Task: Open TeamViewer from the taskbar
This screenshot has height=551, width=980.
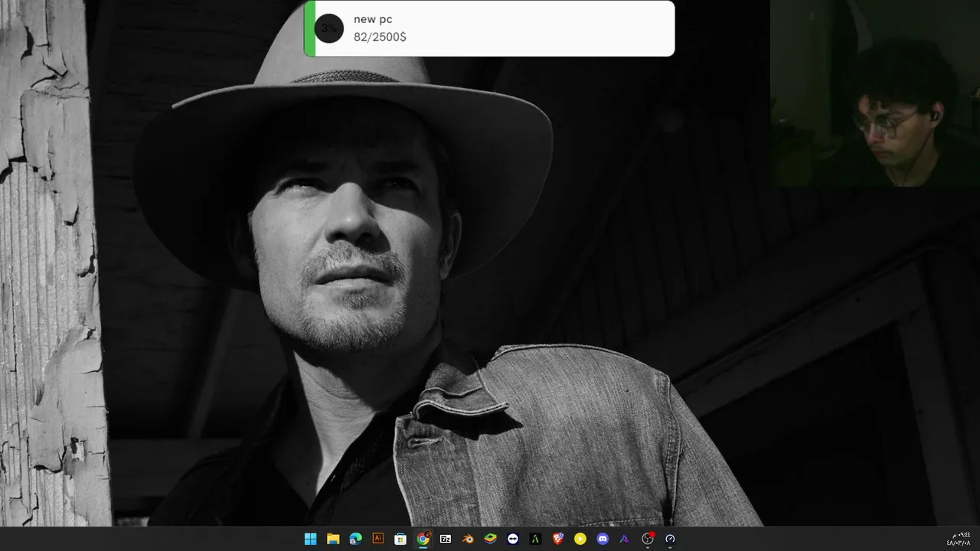Action: (513, 539)
